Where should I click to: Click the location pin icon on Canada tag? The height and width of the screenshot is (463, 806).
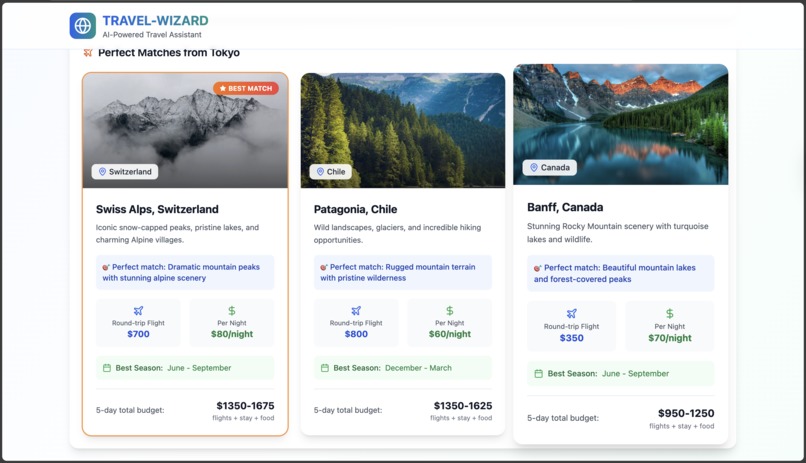click(534, 168)
